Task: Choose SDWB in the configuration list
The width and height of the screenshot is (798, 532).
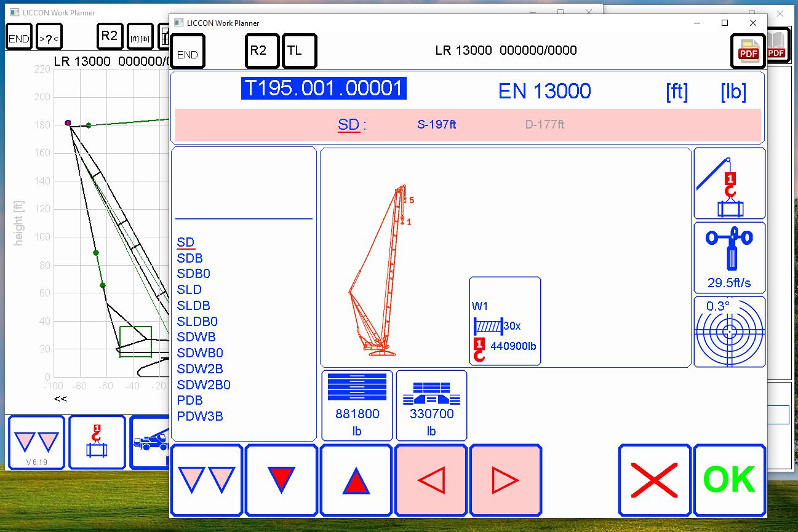Action: (196, 337)
